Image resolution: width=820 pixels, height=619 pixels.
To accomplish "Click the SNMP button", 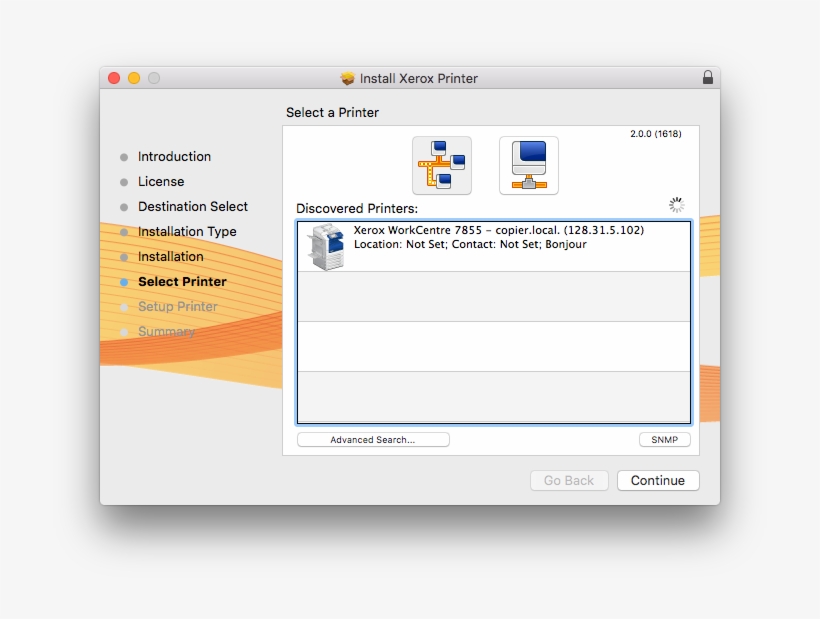I will pos(663,439).
